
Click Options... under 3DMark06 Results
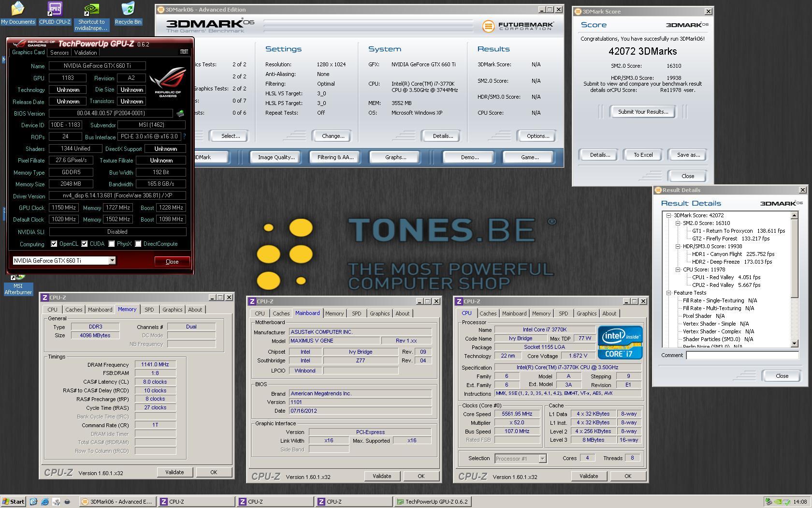[537, 136]
